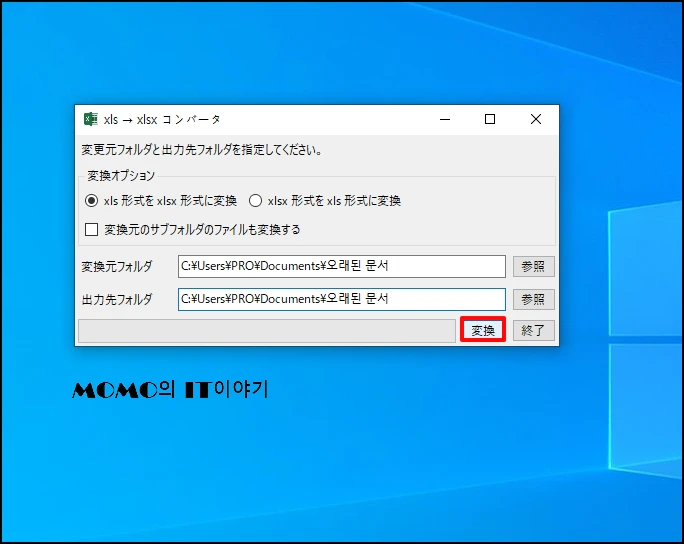The height and width of the screenshot is (544, 684).
Task: Click the 変換オプション group label
Action: click(x=121, y=175)
